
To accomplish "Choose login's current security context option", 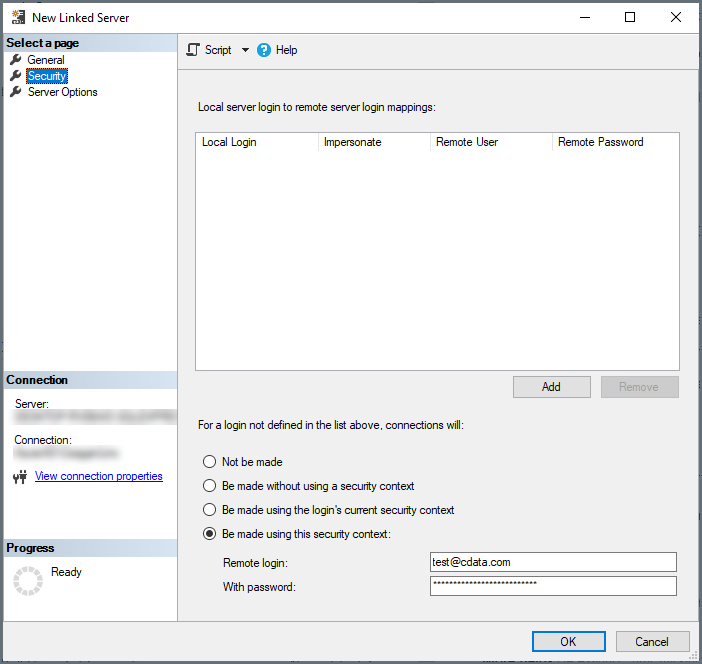I will [x=210, y=510].
